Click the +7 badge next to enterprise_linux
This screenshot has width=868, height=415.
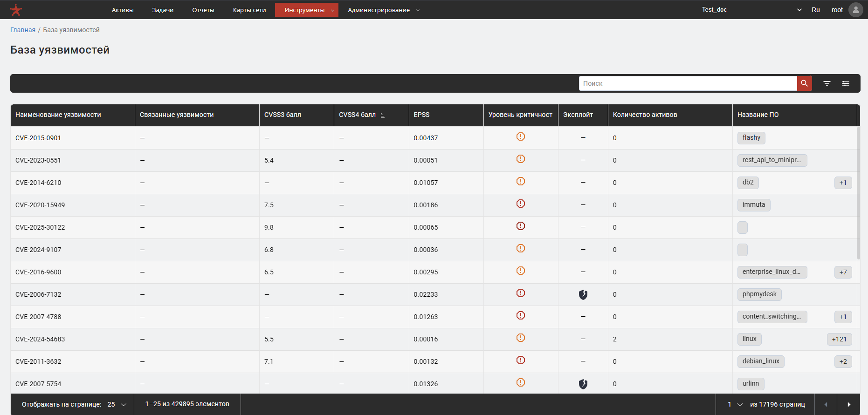click(843, 272)
